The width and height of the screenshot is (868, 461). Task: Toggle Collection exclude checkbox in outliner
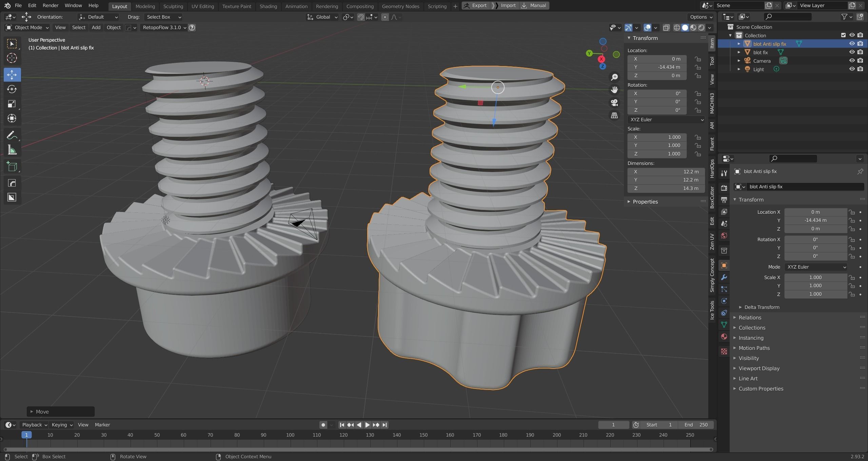pyautogui.click(x=843, y=35)
